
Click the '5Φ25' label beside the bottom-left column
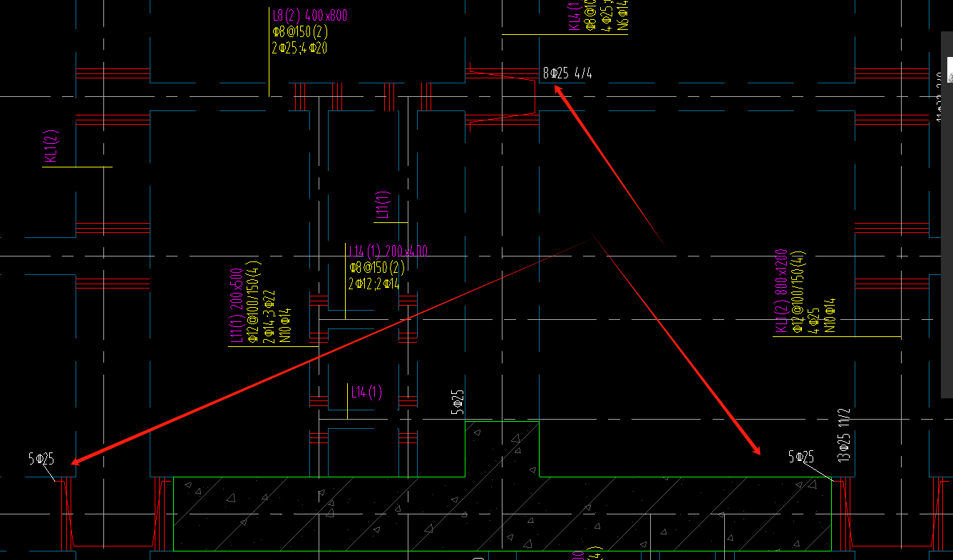[x=41, y=460]
